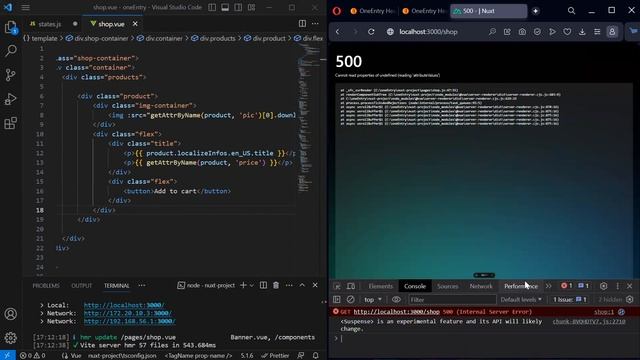Open the new terminal profile dropdown
This screenshot has height=360, width=640.
point(251,285)
